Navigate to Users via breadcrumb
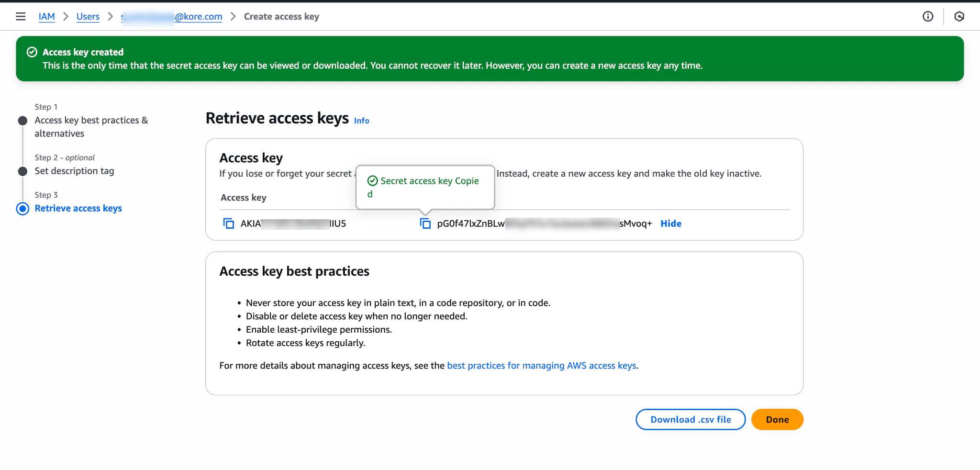This screenshot has height=470, width=980. pos(88,16)
